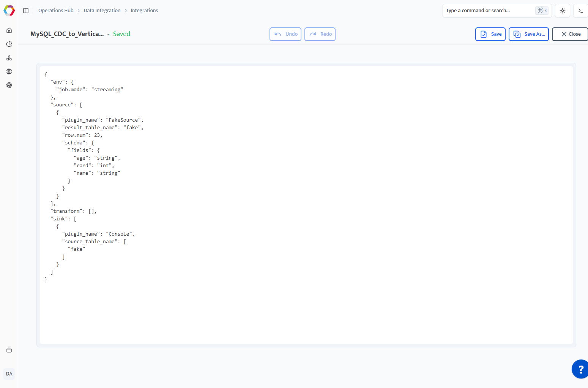Navigate to Data Integration breadcrumb

102,11
